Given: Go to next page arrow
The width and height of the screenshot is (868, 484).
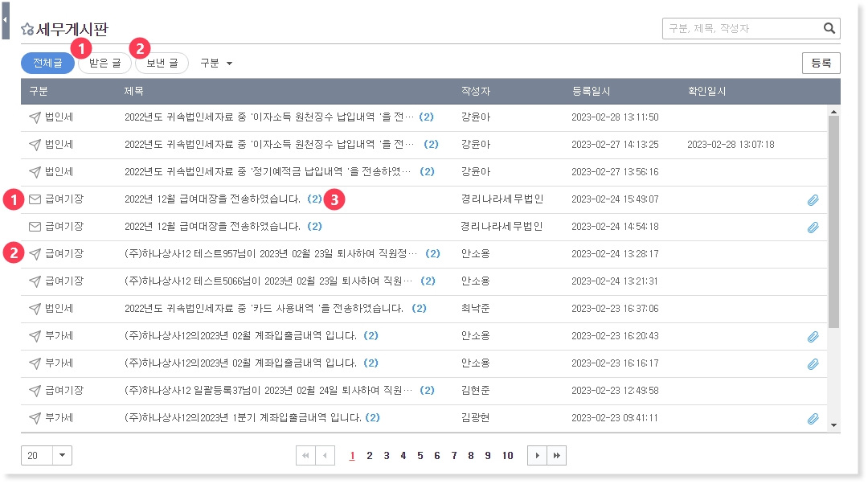Looking at the screenshot, I should (537, 456).
